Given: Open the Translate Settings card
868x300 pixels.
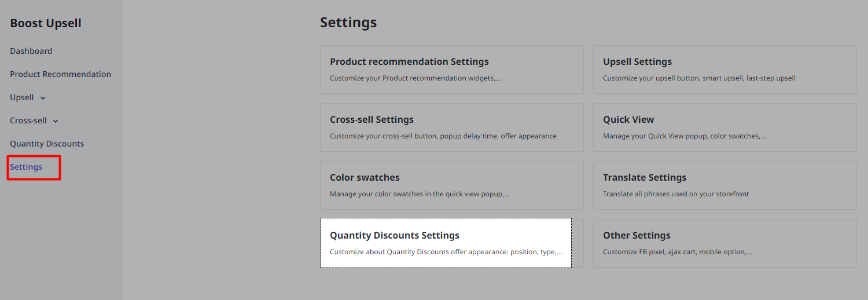Looking at the screenshot, I should [x=724, y=185].
